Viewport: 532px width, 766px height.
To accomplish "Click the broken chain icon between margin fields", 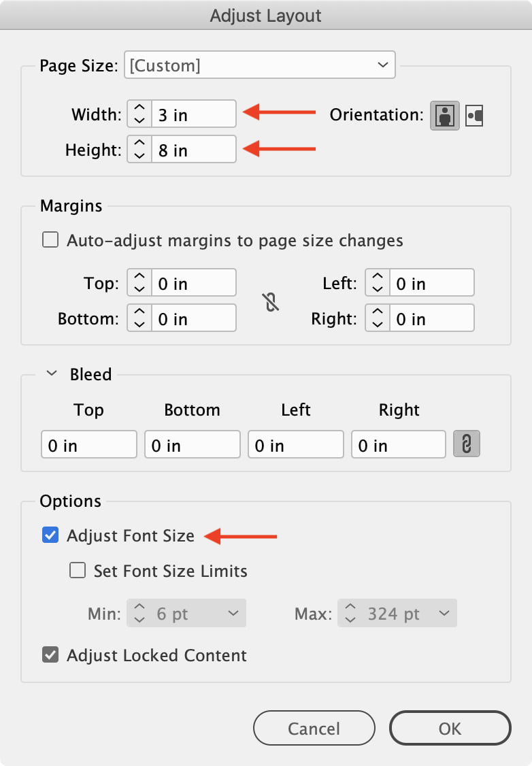I will (271, 301).
